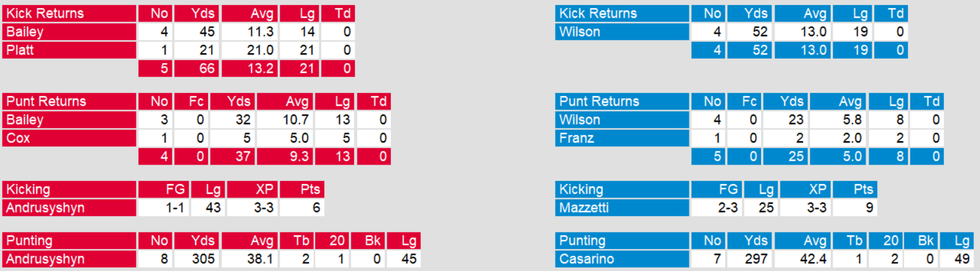Select Andrusyshyn in red Punting table
The width and height of the screenshot is (980, 271).
[45, 259]
